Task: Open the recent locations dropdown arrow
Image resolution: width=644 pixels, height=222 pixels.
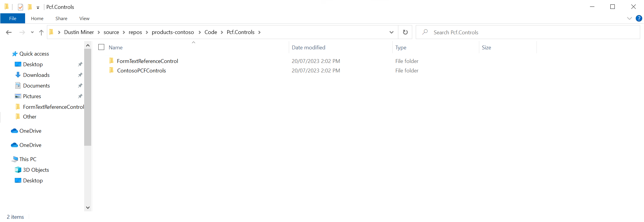Action: pos(32,33)
